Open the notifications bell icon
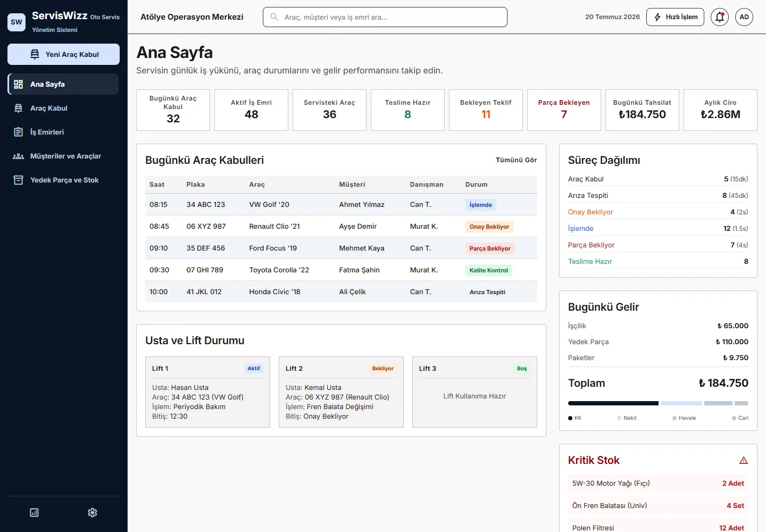This screenshot has height=532, width=766. 720,17
